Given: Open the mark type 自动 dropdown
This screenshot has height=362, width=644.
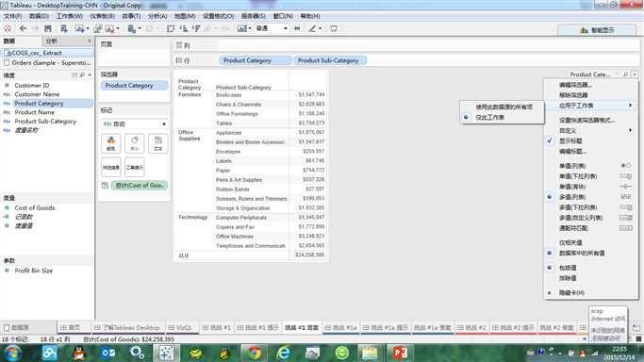Looking at the screenshot, I should [134, 123].
